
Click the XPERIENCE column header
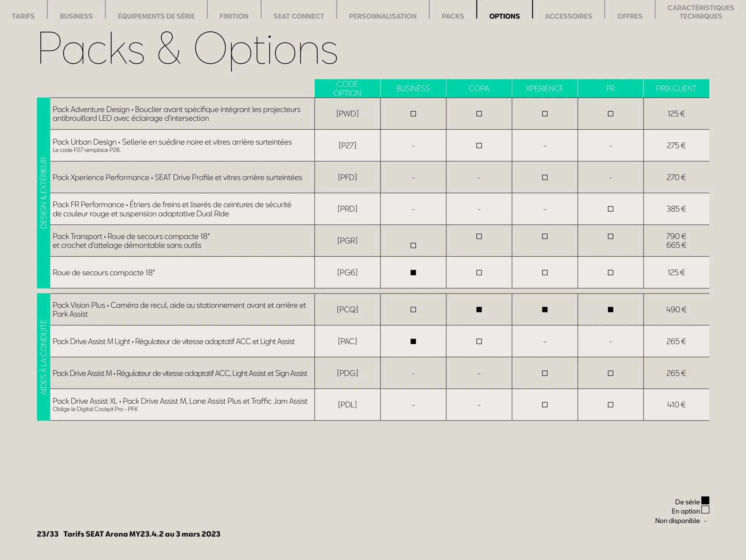pyautogui.click(x=544, y=88)
